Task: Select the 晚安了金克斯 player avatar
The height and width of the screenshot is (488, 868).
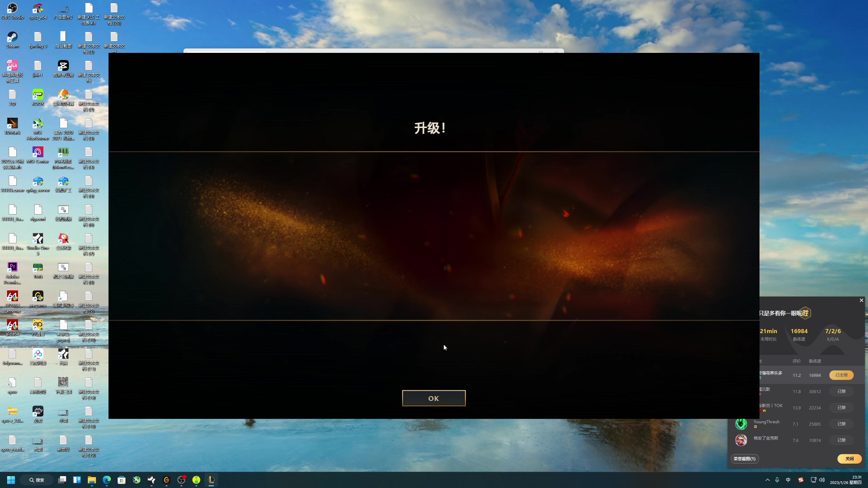Action: coord(741,440)
